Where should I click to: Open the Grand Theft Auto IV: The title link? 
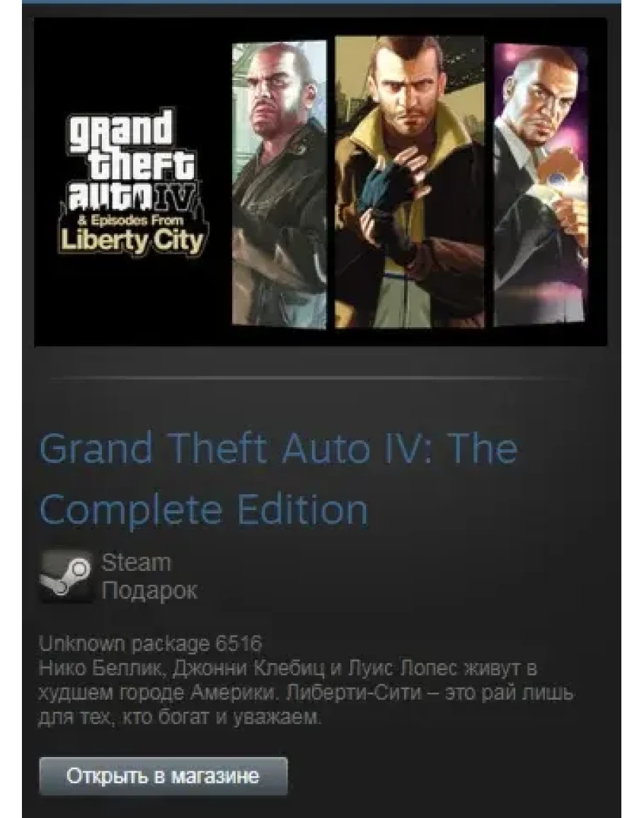(278, 448)
